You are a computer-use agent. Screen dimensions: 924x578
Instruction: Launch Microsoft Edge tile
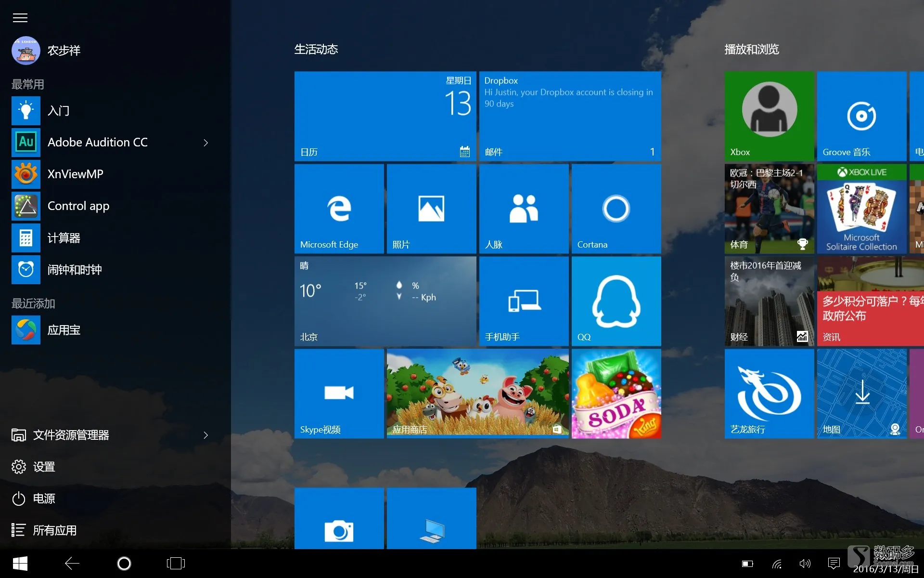click(339, 209)
